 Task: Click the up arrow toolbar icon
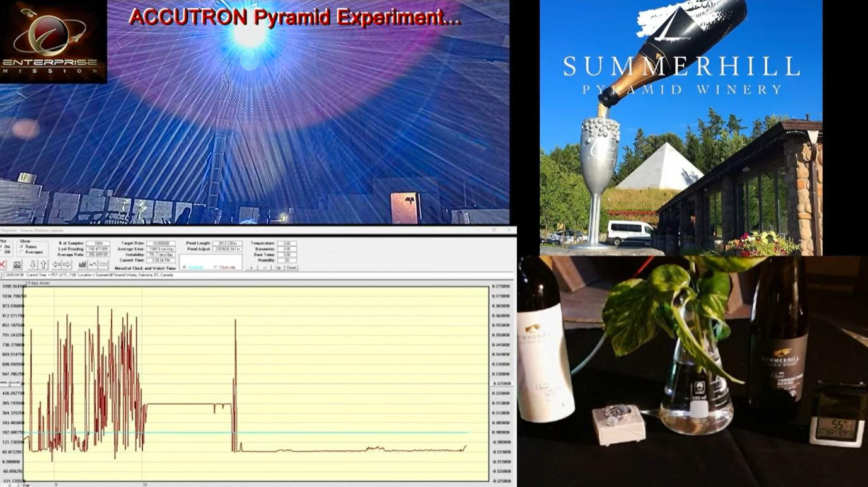point(43,264)
